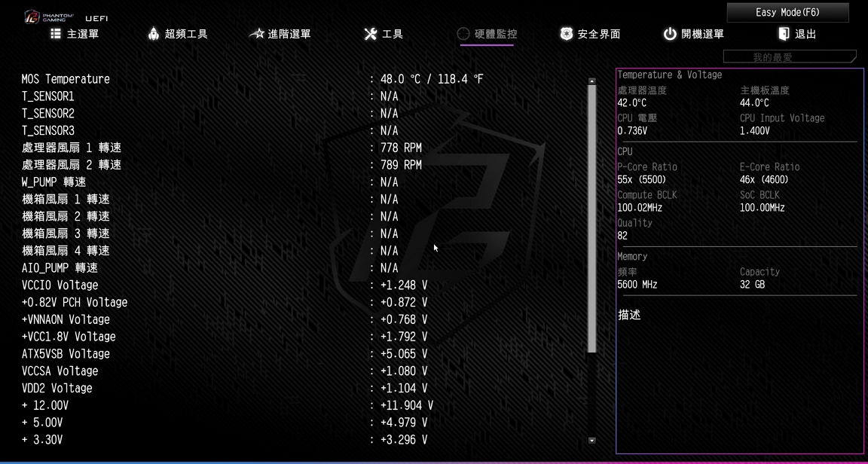Viewport: 868px width, 464px height.
Task: Click the 描述 description heading
Action: [x=629, y=315]
